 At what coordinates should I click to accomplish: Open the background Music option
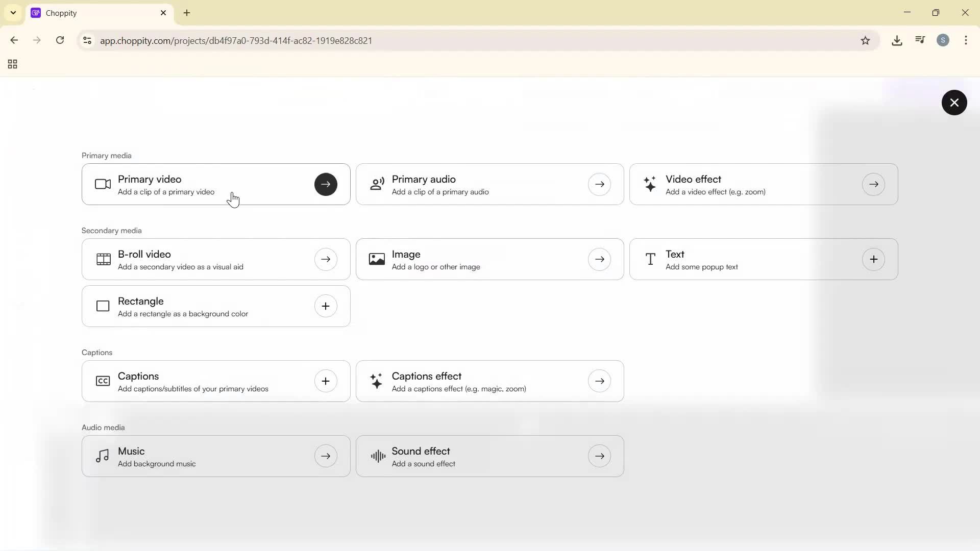[x=215, y=456]
